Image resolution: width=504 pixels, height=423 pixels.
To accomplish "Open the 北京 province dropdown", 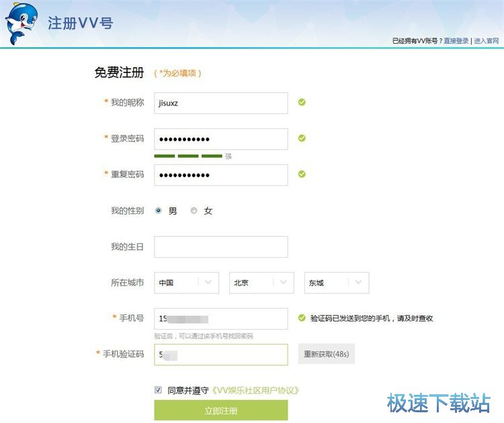I will coord(261,283).
